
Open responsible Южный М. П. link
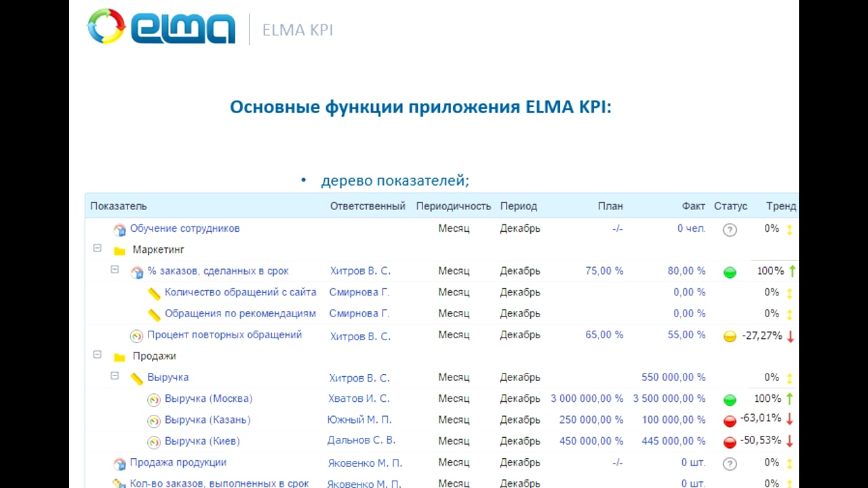[x=359, y=420]
